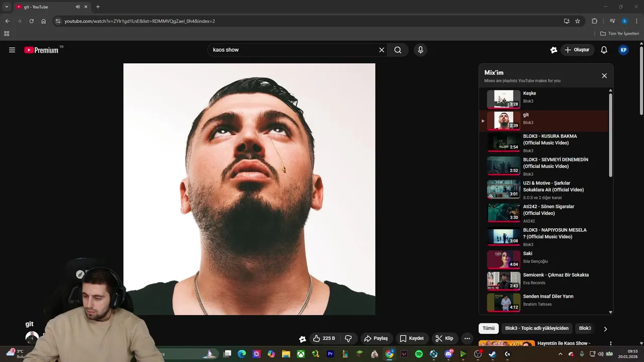Open the tab search dropdown arrow
Screen dimensions: 644x362
tap(7, 7)
